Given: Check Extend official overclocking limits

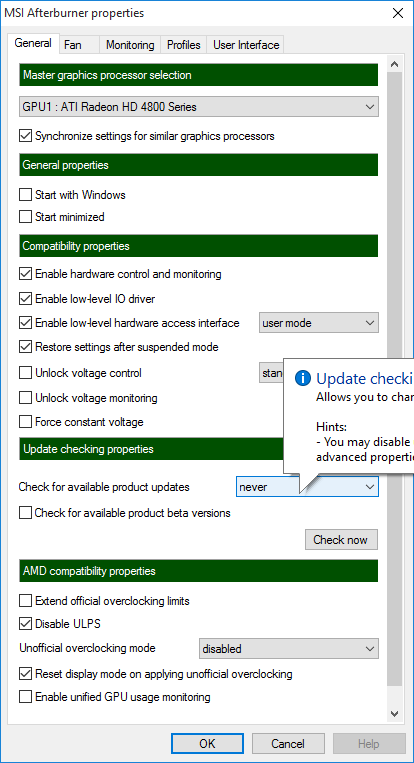Looking at the screenshot, I should (x=25, y=601).
